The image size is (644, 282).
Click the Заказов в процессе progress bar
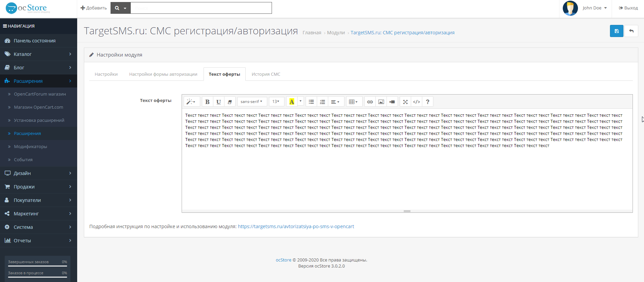coord(37,277)
